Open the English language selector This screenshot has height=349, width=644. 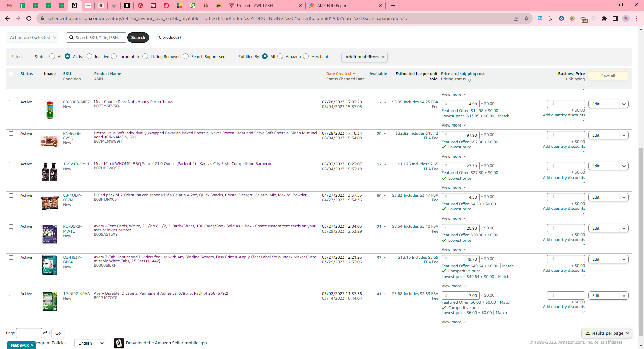coord(90,343)
